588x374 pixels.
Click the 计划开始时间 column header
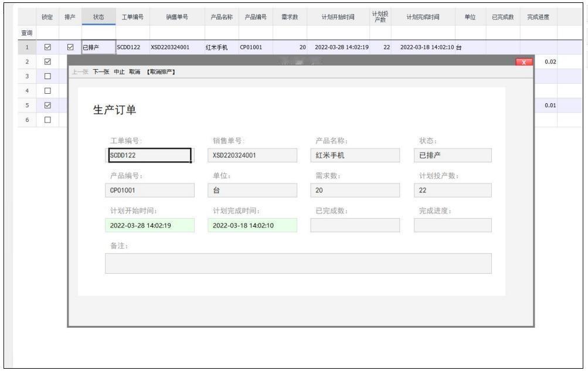click(x=338, y=17)
